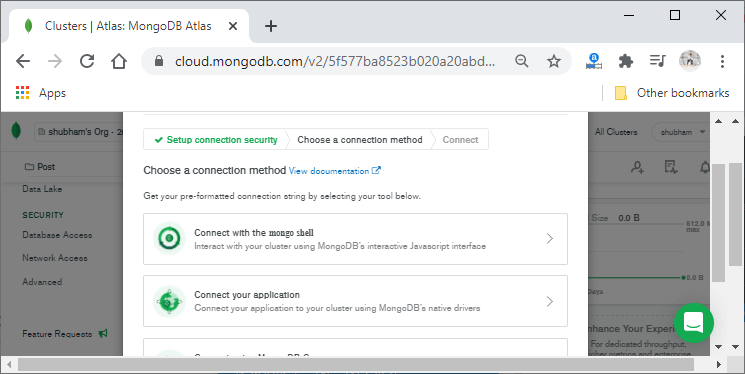
Task: Open the shubham's Org selector
Action: coord(78,132)
